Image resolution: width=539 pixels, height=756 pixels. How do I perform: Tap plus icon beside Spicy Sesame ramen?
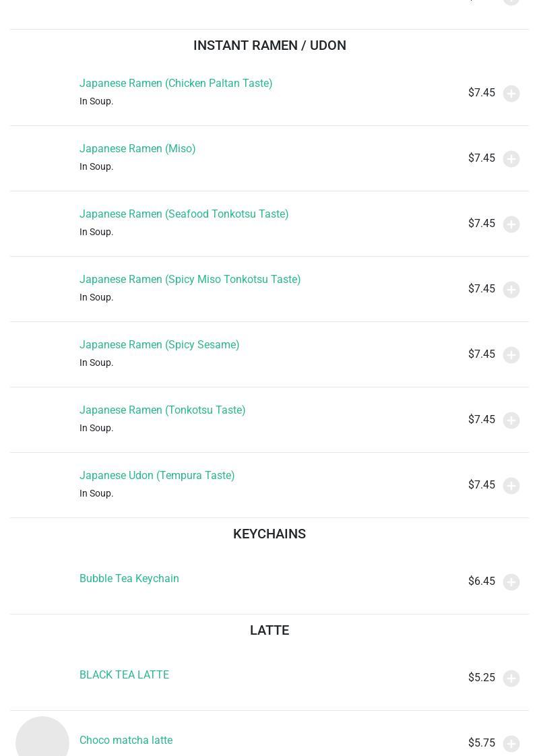(511, 354)
